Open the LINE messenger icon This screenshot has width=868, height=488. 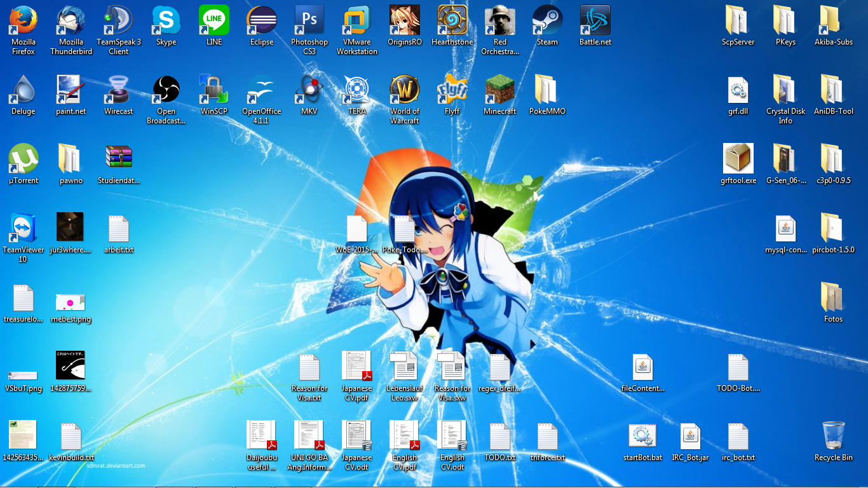click(x=214, y=21)
